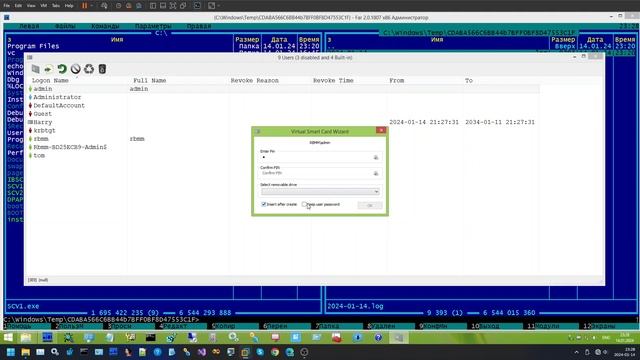Viewport: 640px width, 360px height.
Task: Click the orange pause VM icon
Action: [x=84, y=6]
